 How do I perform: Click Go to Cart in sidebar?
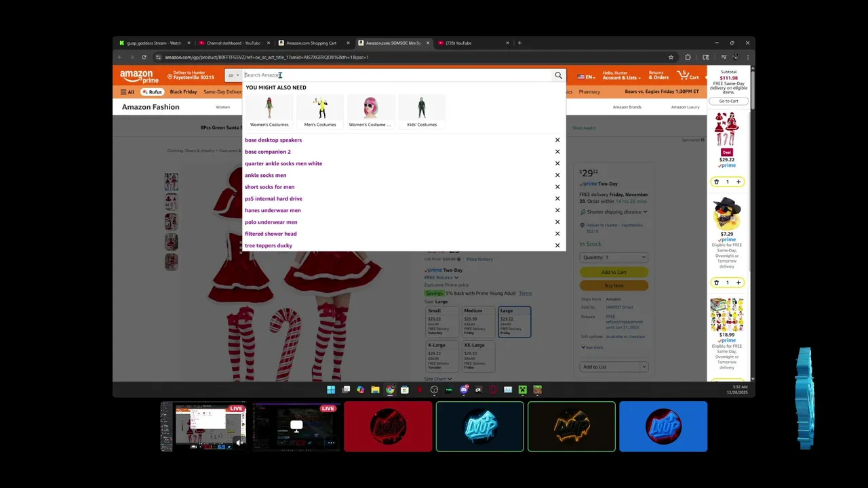[x=729, y=101]
